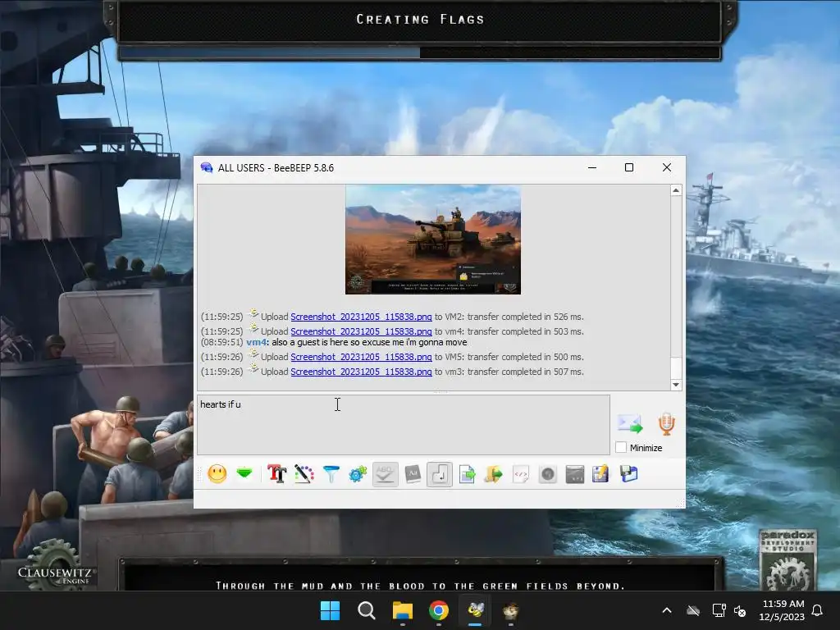This screenshot has width=840, height=630.
Task: Maximize the BeeBEEP window
Action: 629,167
